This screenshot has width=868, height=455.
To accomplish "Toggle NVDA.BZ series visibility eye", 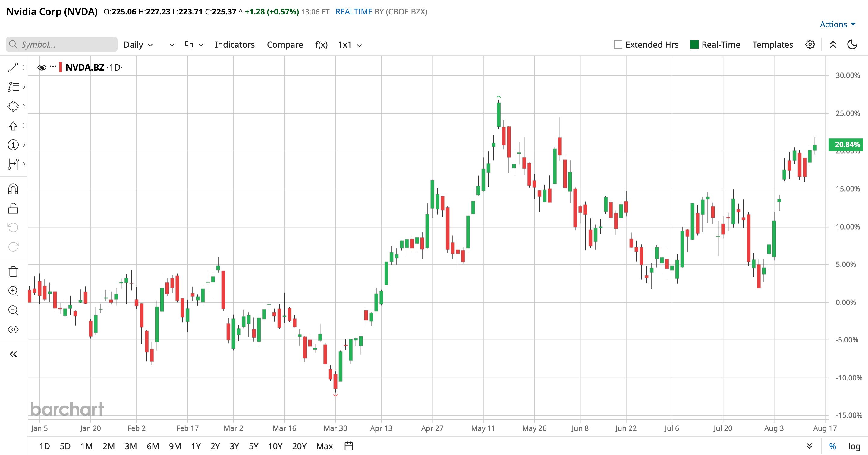I will click(x=42, y=68).
